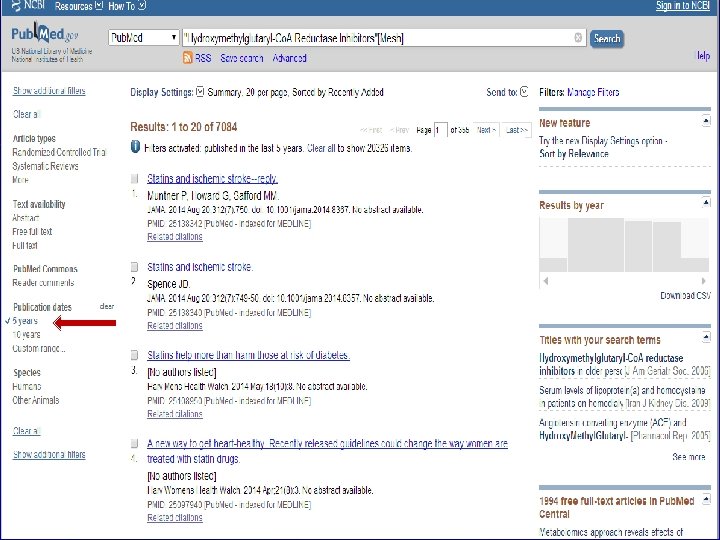Click top Clear all in sidebar
This screenshot has width=720, height=540.
[x=26, y=114]
